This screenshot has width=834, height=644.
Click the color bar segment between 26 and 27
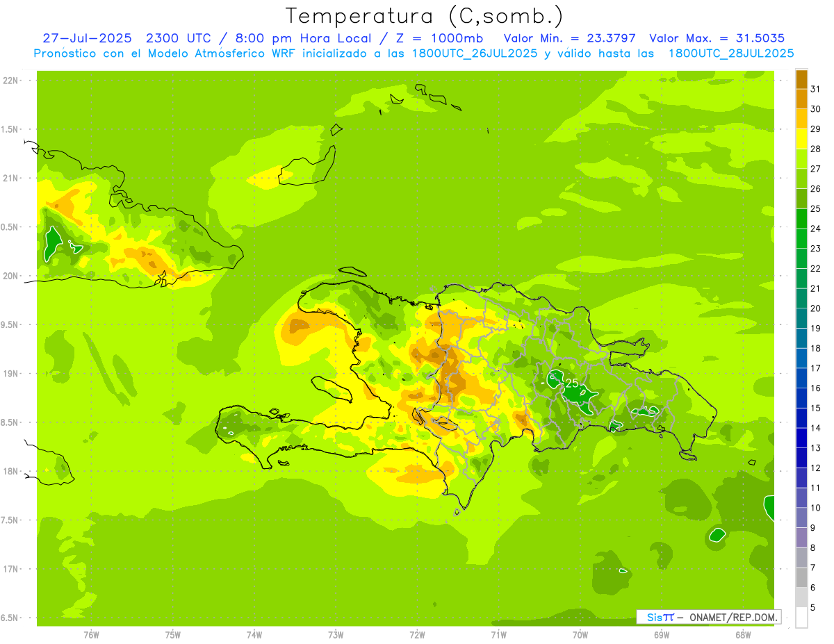click(801, 179)
